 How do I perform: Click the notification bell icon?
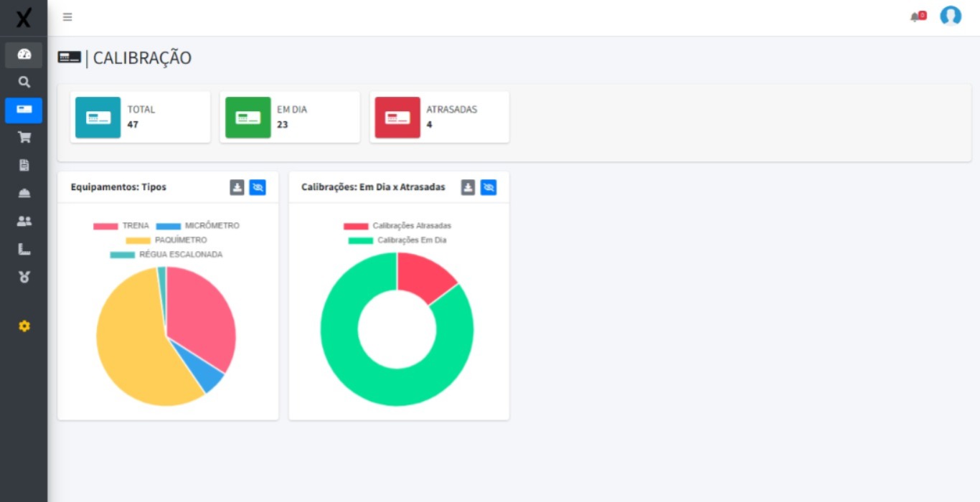pos(916,16)
